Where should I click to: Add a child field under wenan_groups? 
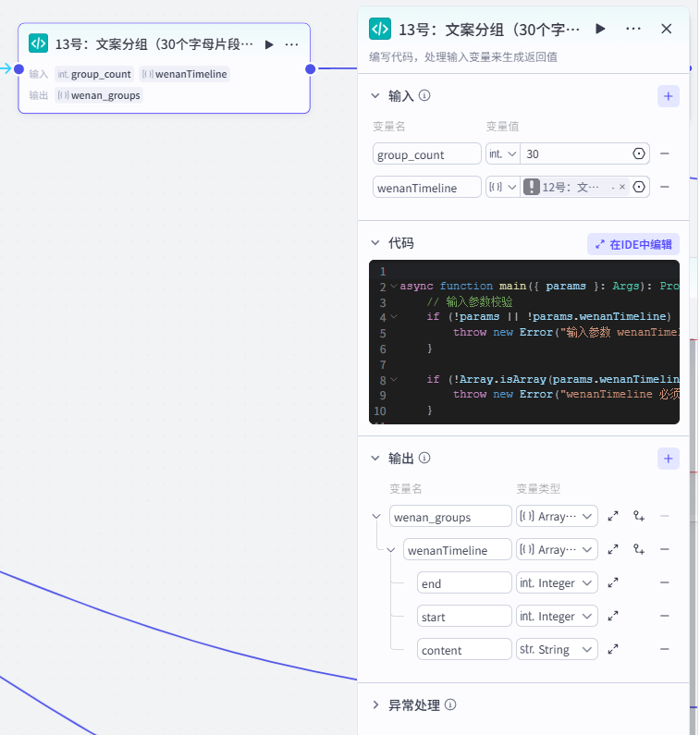tap(639, 516)
